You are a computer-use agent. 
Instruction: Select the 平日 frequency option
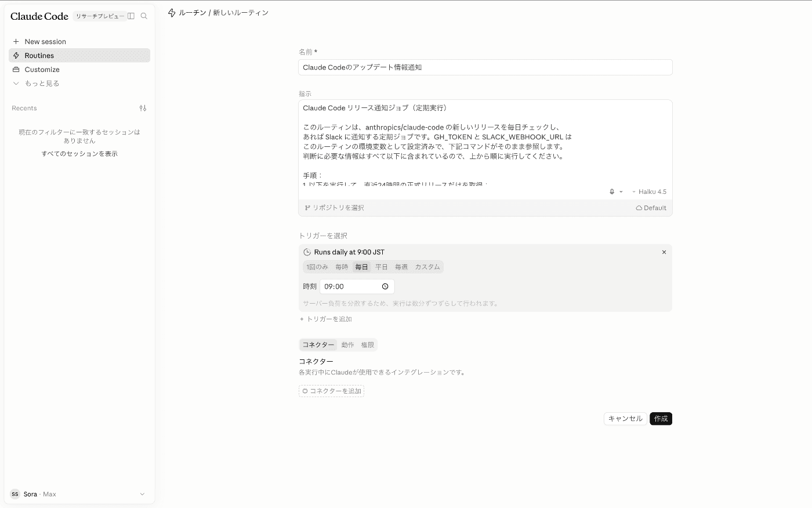pyautogui.click(x=381, y=267)
